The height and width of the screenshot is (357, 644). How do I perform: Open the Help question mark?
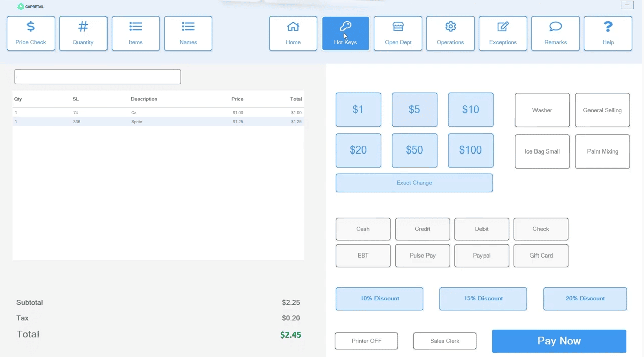[x=608, y=33]
